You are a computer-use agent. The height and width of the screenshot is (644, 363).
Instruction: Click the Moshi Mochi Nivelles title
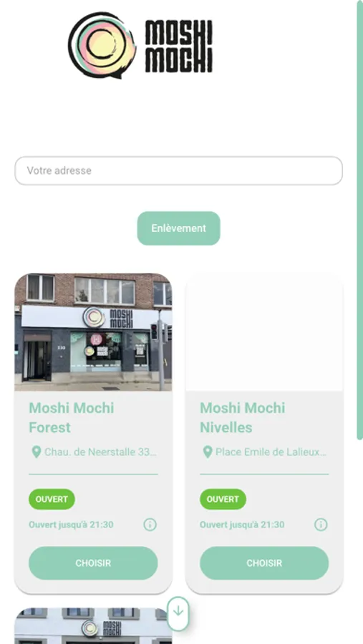point(243,418)
